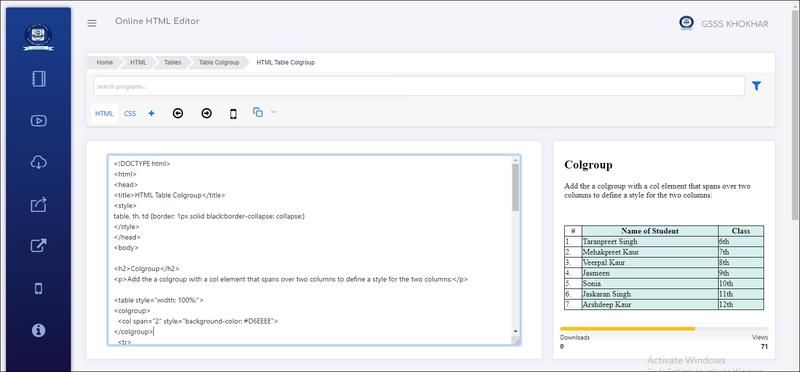Open the info circle icon in the sidebar

pos(38,330)
